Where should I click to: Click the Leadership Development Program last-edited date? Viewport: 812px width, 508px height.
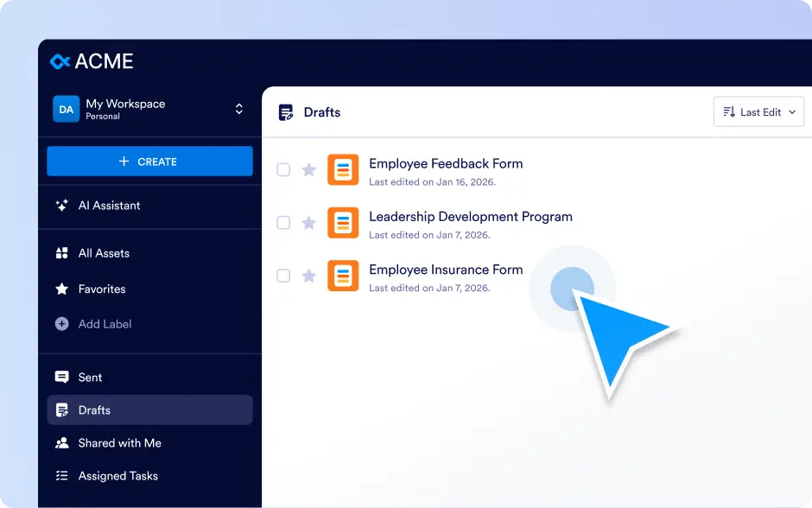pos(429,235)
